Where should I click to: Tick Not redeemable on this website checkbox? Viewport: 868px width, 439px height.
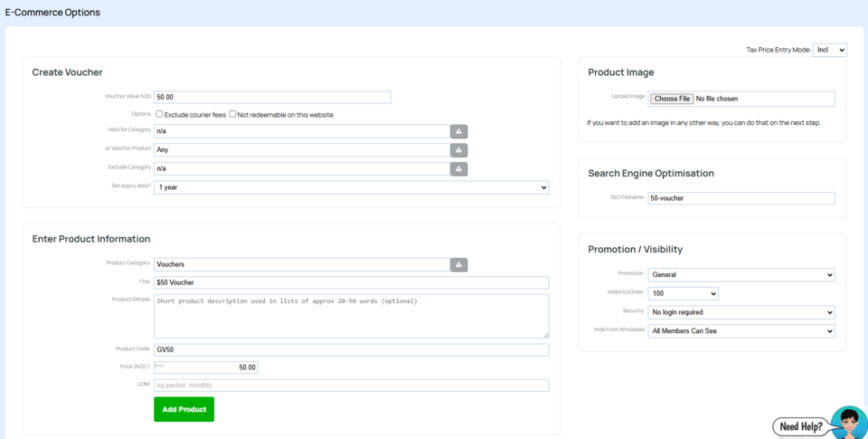[232, 115]
